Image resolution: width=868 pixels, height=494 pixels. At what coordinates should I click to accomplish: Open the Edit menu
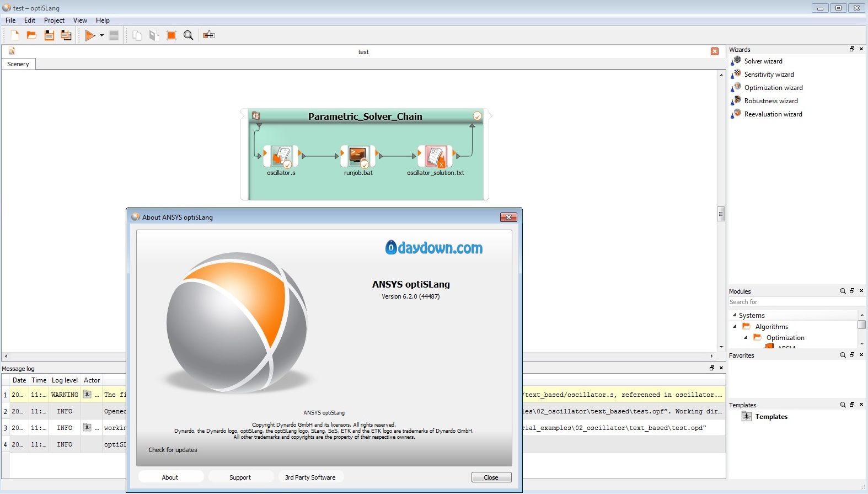tap(30, 20)
